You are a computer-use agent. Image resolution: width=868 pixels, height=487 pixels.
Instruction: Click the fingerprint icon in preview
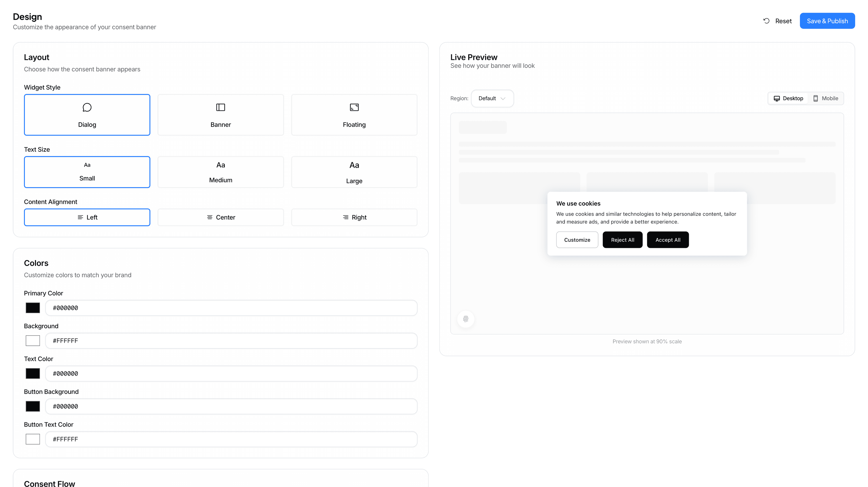pyautogui.click(x=466, y=319)
